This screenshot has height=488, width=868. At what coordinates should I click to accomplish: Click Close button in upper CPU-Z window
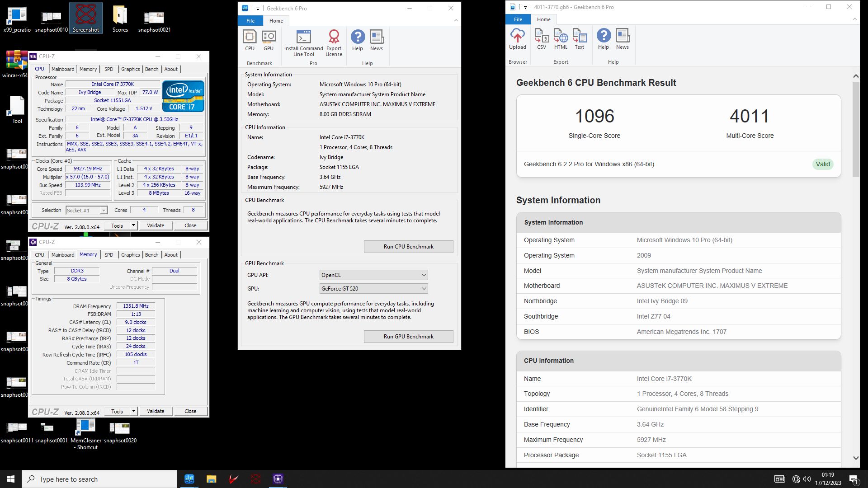coord(190,225)
